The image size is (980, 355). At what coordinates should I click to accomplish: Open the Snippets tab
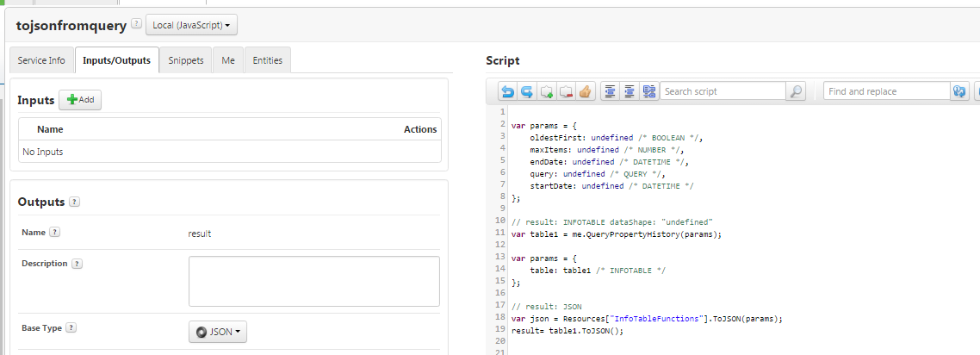pos(186,60)
